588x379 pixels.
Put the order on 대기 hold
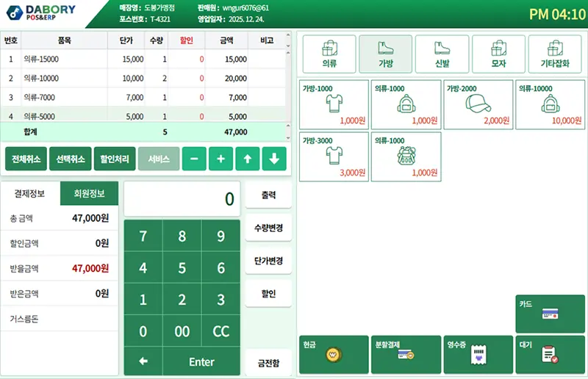point(550,354)
